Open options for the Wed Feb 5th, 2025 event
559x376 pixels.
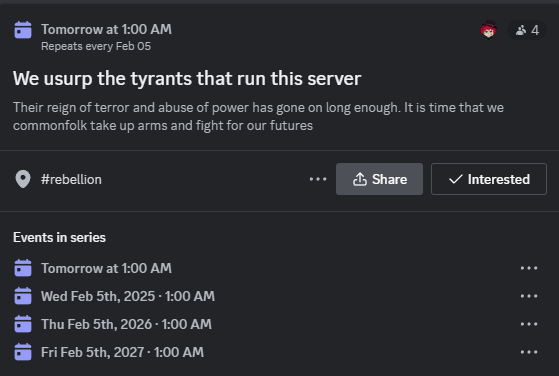tap(529, 296)
